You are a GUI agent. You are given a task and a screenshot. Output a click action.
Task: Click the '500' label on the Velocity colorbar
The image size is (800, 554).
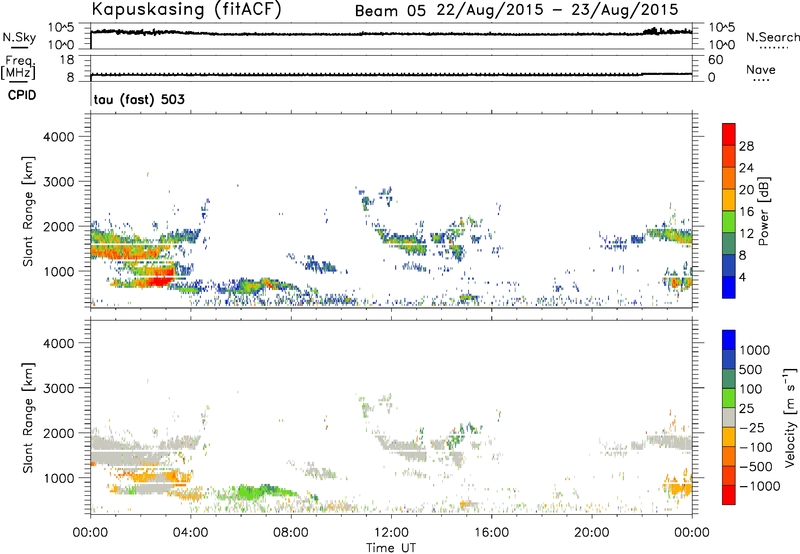[x=751, y=369]
